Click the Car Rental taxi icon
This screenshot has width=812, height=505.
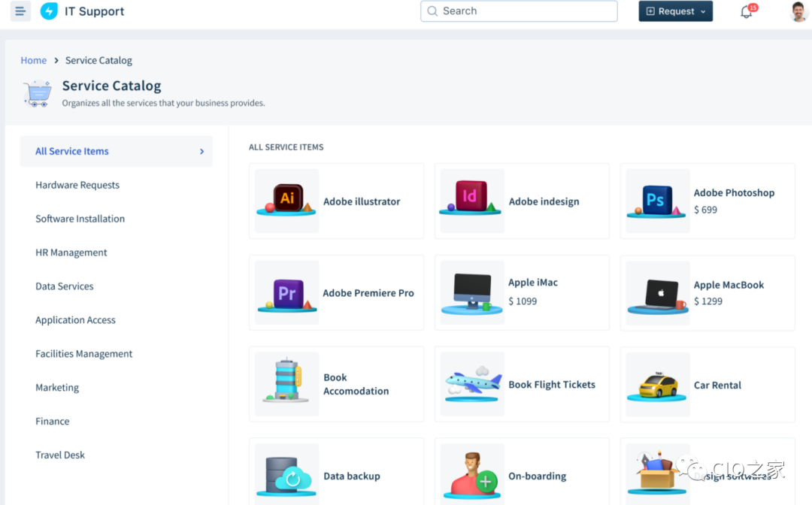(x=657, y=385)
